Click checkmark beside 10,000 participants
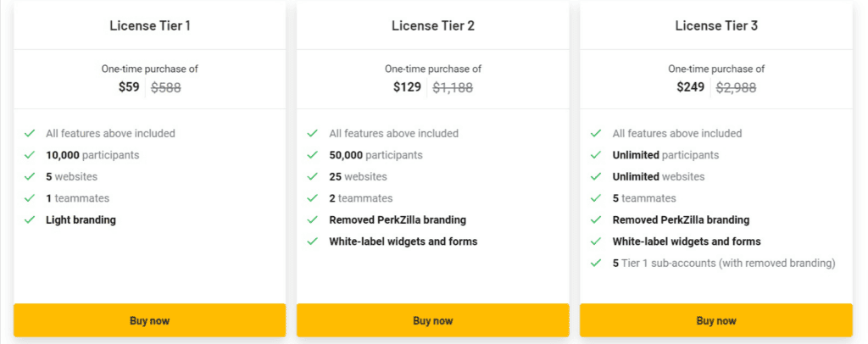 click(30, 155)
